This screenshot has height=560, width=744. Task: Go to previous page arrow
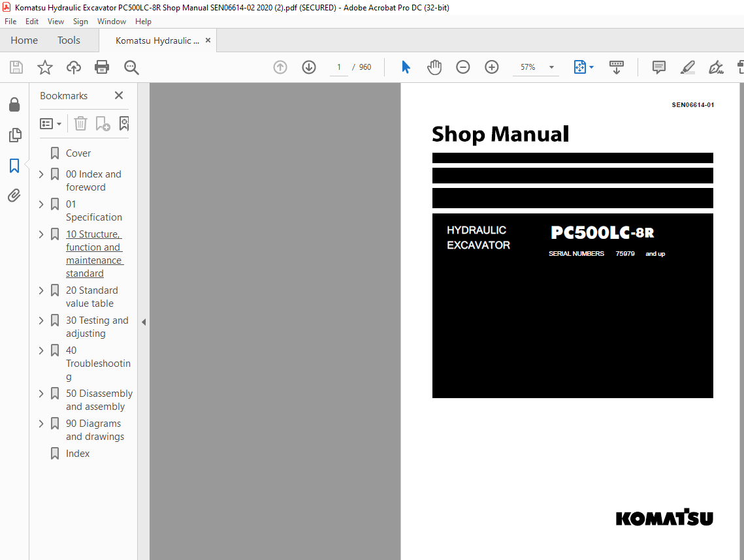tap(280, 67)
